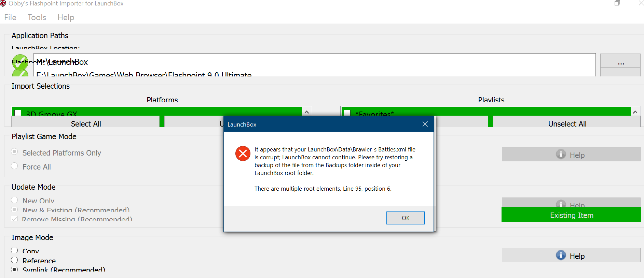644x278 pixels.
Task: Open the Help menu
Action: [66, 17]
